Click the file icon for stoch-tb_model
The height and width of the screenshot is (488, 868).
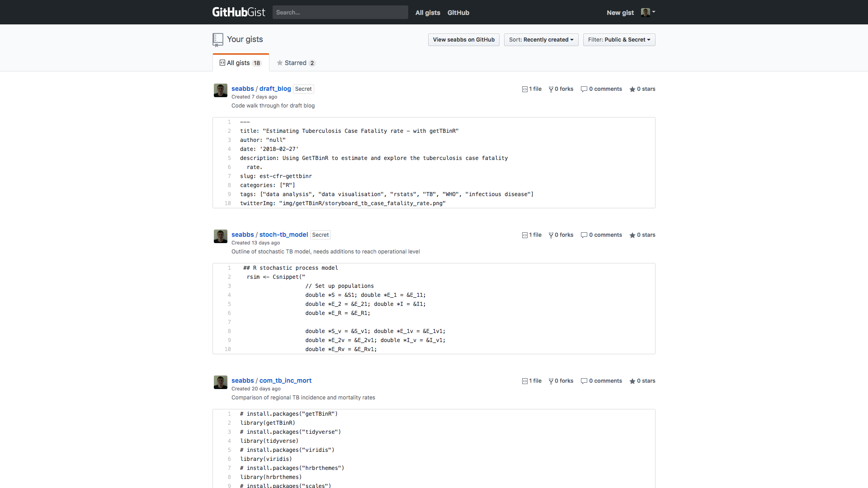tap(524, 235)
